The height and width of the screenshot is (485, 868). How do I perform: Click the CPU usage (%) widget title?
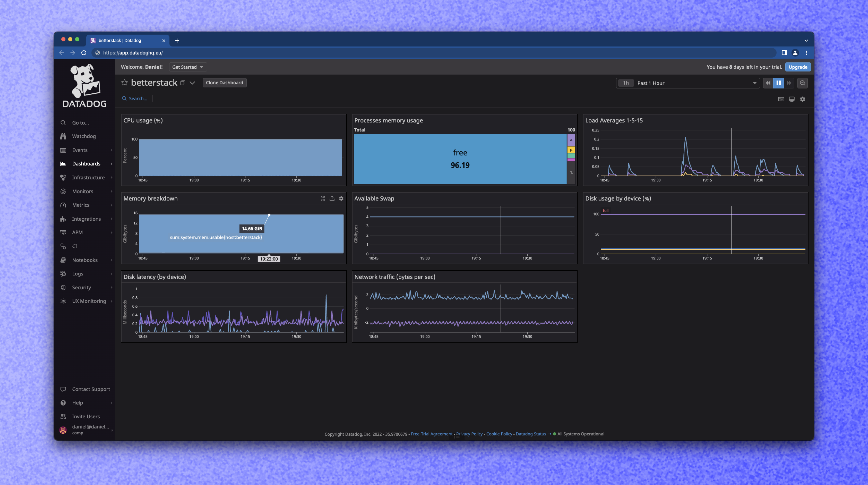click(x=143, y=120)
